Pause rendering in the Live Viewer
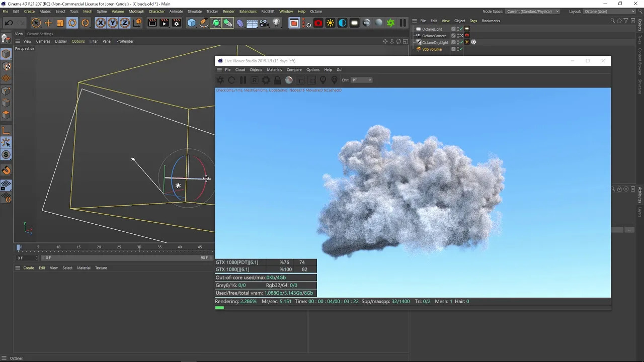644x362 pixels. 243,80
